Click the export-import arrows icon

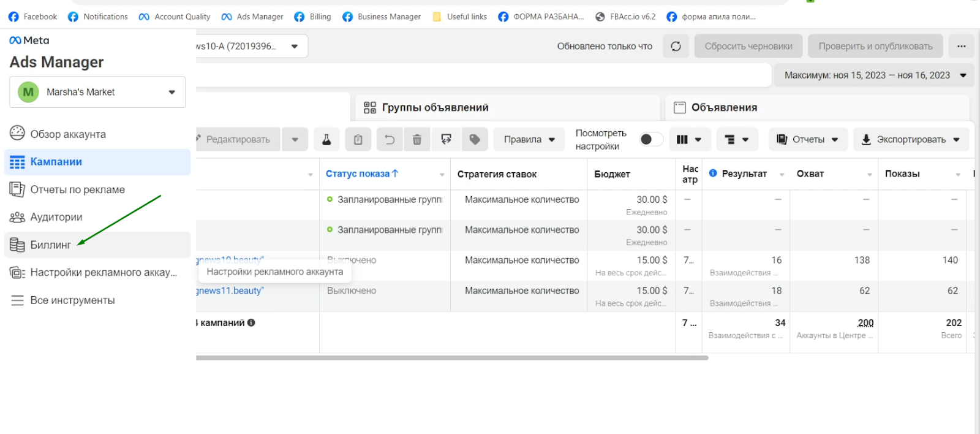(x=446, y=139)
